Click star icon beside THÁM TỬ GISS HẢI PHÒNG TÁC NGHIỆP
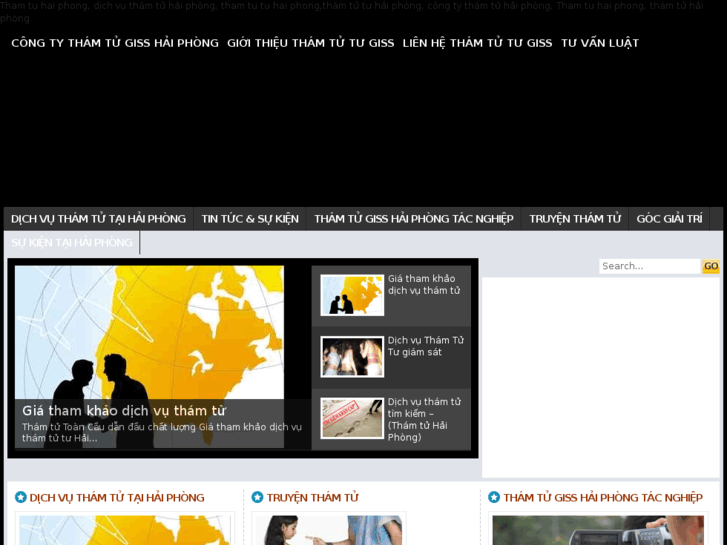This screenshot has width=727, height=545. coord(494,497)
